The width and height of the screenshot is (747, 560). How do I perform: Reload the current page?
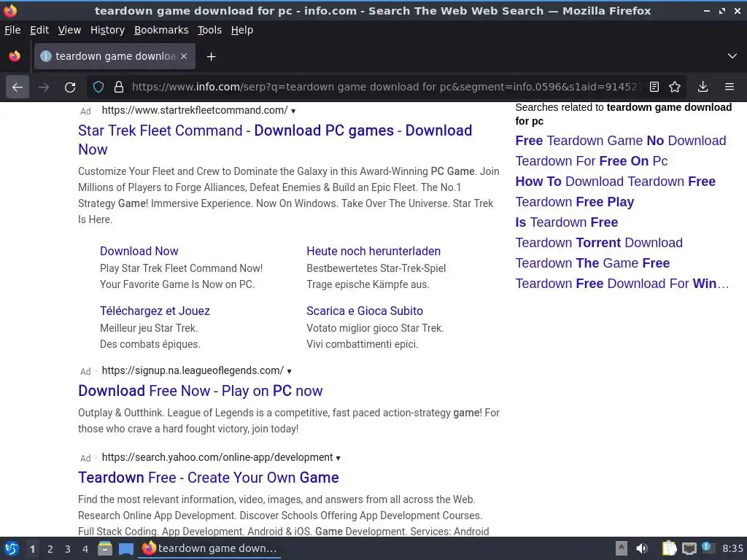70,87
